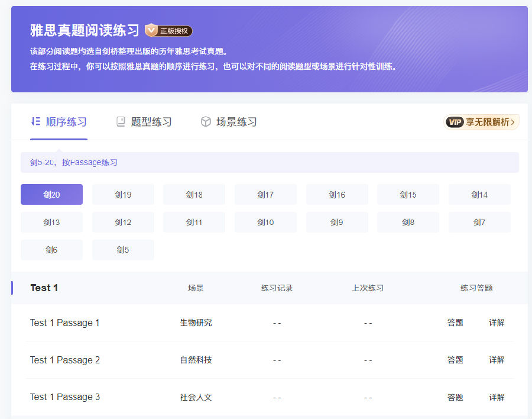The width and height of the screenshot is (532, 419).
Task: Click the VIP badge icon
Action: click(x=455, y=122)
